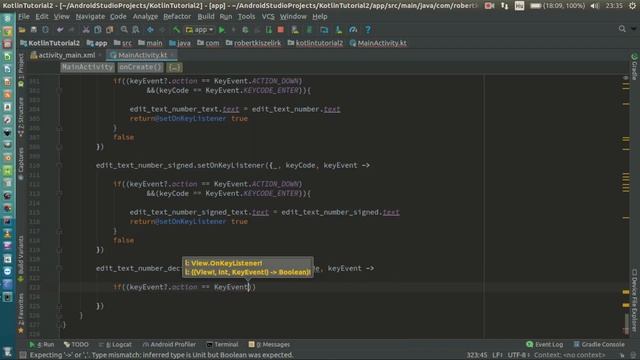This screenshot has height=360, width=640.
Task: Click the SDK Manager icon
Action: coord(338,30)
